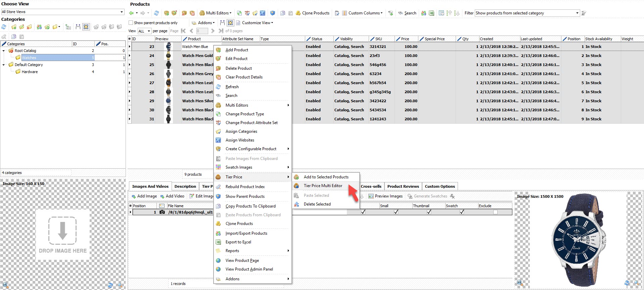
Task: Click the Preview Images button
Action: click(x=385, y=196)
